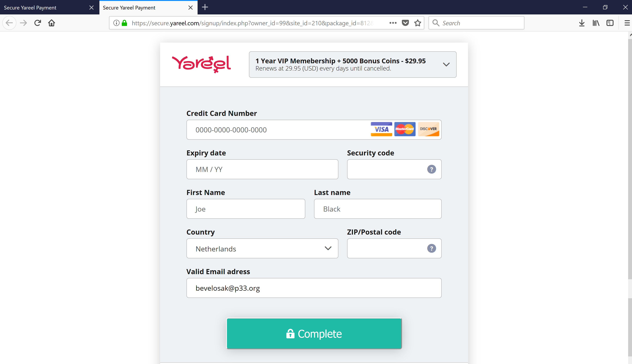Open the Country dropdown showing Netherlands
This screenshot has height=364, width=632.
tap(262, 248)
